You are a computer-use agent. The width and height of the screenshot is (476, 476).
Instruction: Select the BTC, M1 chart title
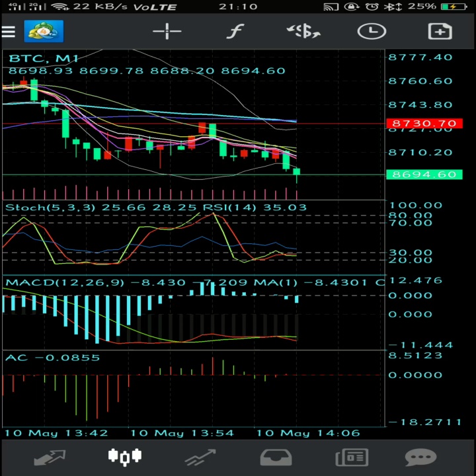click(x=44, y=58)
